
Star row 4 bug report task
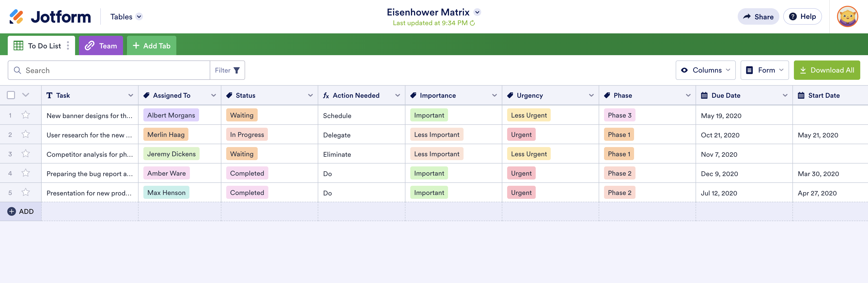[x=26, y=173]
